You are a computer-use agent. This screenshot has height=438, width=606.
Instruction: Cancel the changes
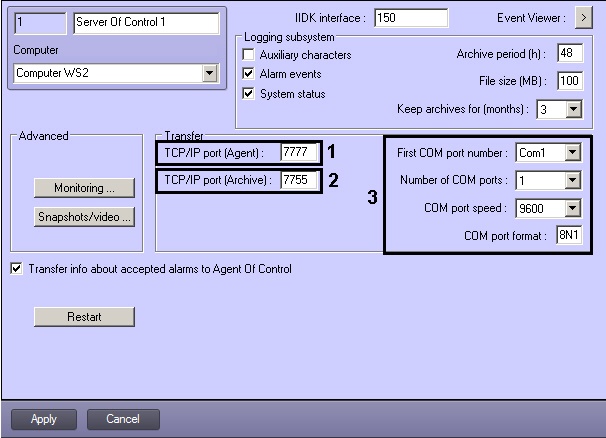(123, 419)
